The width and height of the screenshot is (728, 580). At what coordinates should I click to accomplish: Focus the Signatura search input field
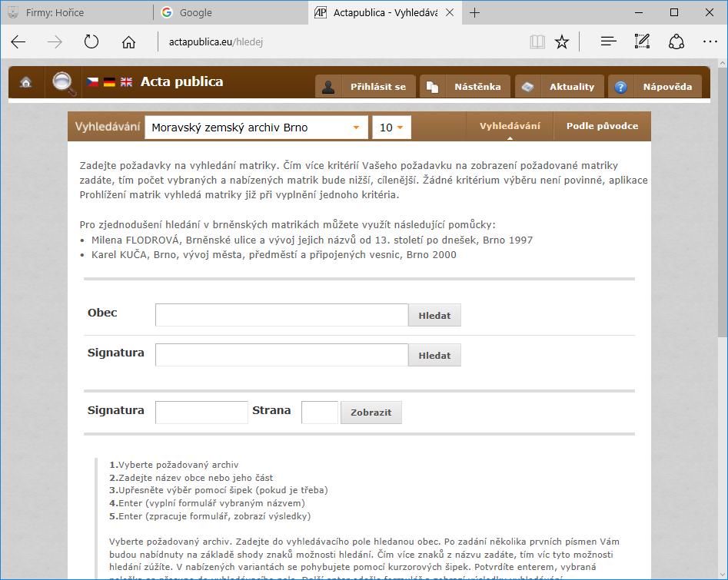[281, 355]
